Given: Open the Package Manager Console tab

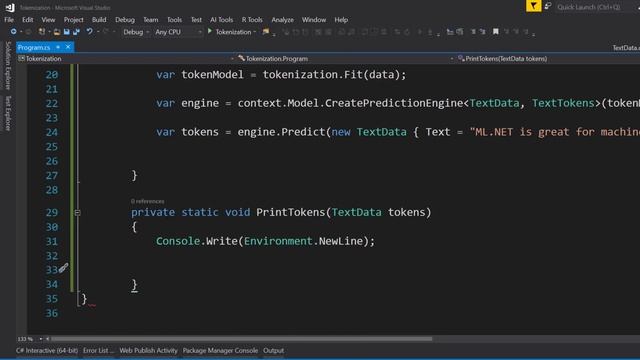Looking at the screenshot, I should click(220, 350).
